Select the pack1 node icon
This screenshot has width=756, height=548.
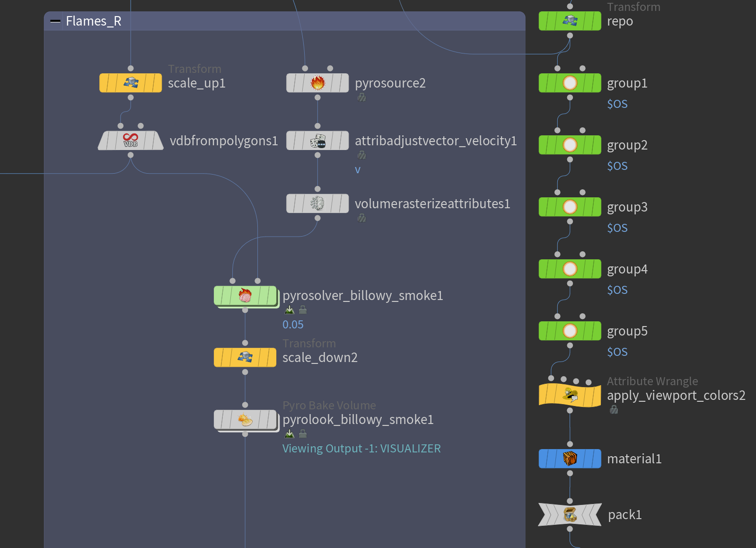(x=570, y=514)
